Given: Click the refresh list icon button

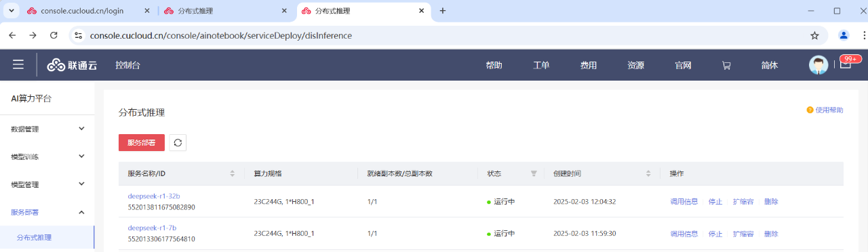Looking at the screenshot, I should 178,142.
